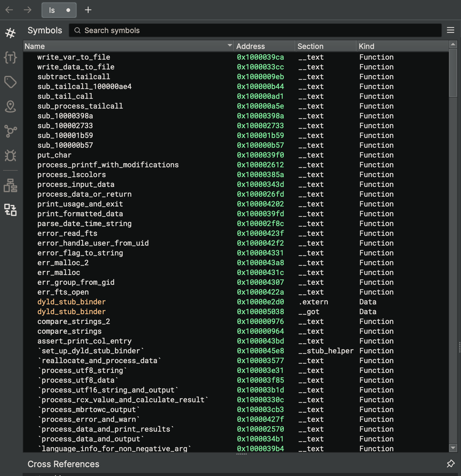Click the __stub_helper section cell
This screenshot has width=461, height=476.
(x=326, y=351)
